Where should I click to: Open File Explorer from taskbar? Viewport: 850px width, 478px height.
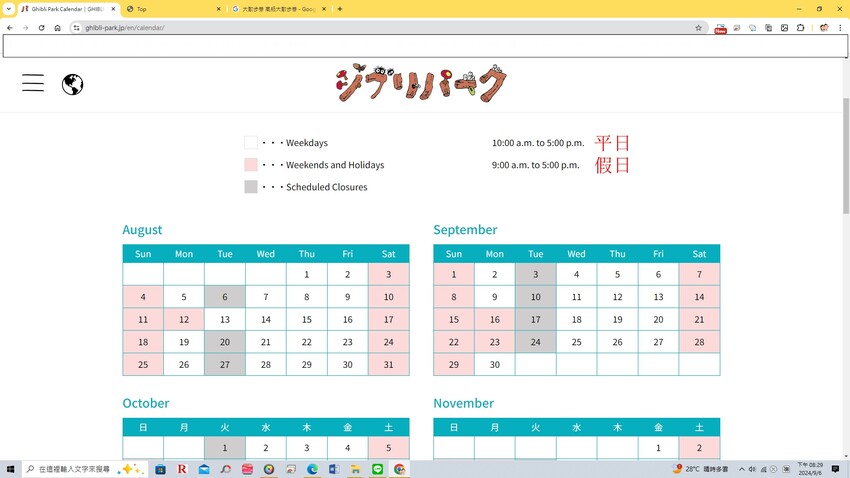pyautogui.click(x=356, y=469)
